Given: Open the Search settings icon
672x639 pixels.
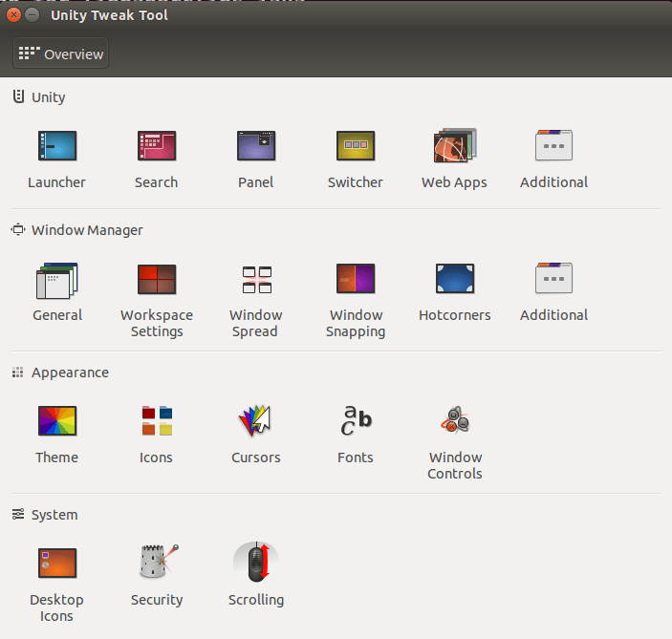Looking at the screenshot, I should point(156,147).
